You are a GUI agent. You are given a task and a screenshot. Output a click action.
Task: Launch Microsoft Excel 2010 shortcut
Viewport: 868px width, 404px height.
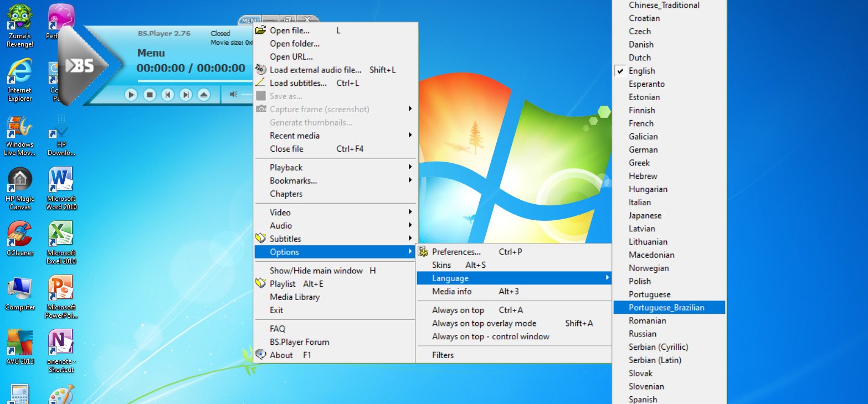61,243
